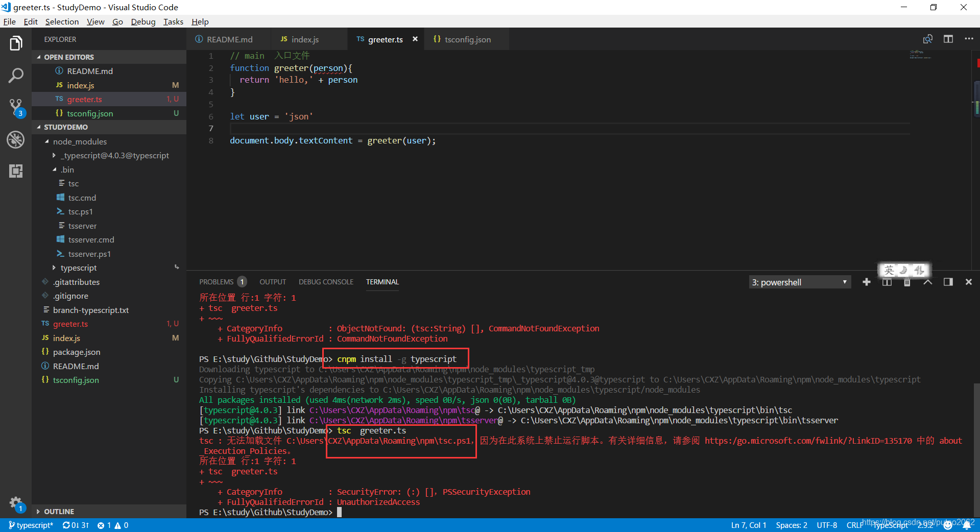The image size is (980, 532).
Task: Open the Debug view in activity bar
Action: tap(16, 139)
